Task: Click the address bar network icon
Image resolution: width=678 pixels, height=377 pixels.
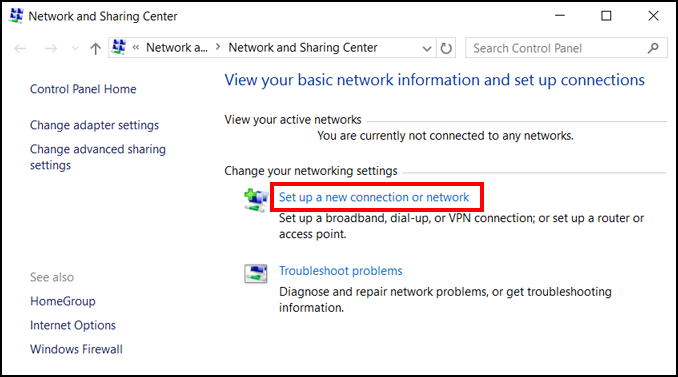Action: click(119, 47)
